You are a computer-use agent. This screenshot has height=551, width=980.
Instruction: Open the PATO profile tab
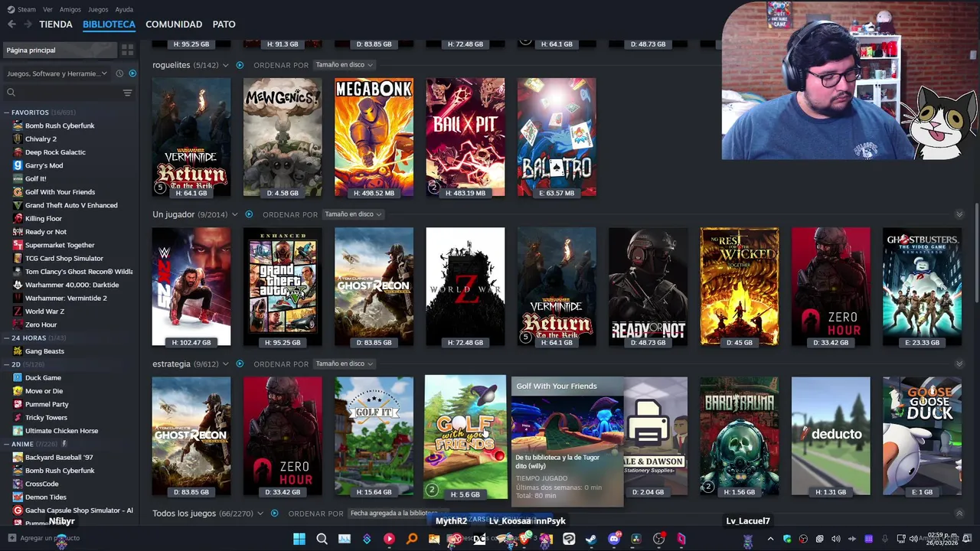pyautogui.click(x=224, y=24)
